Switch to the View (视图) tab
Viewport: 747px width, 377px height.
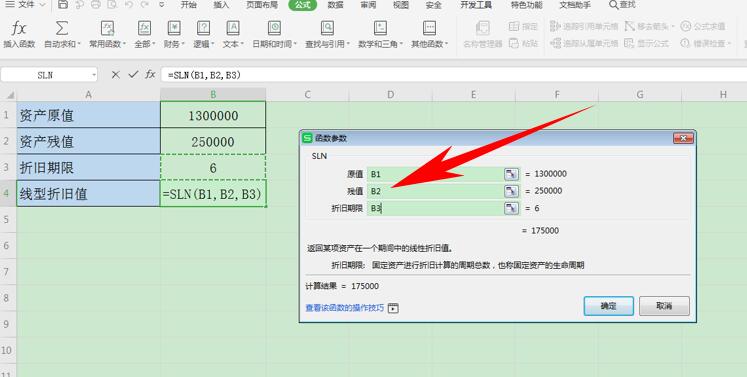point(401,5)
